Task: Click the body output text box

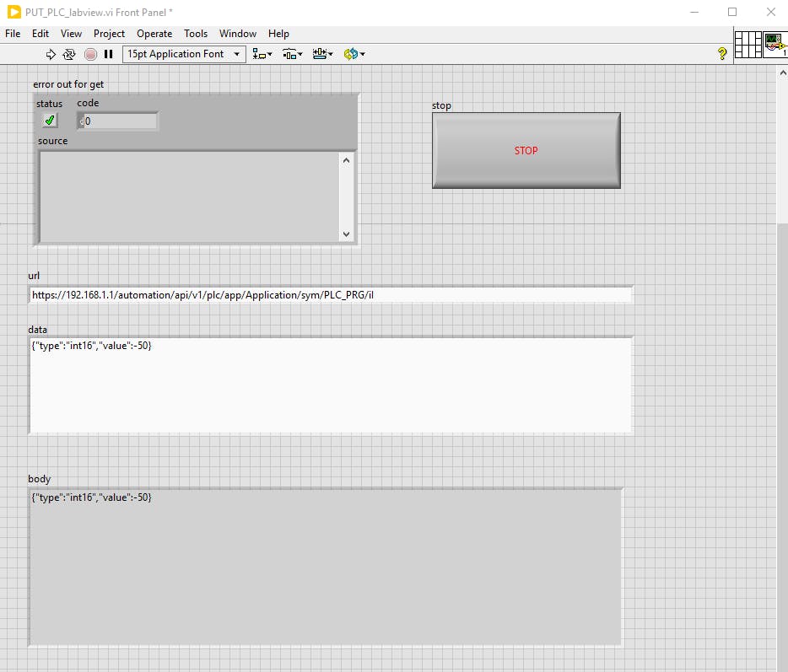Action: coord(325,567)
